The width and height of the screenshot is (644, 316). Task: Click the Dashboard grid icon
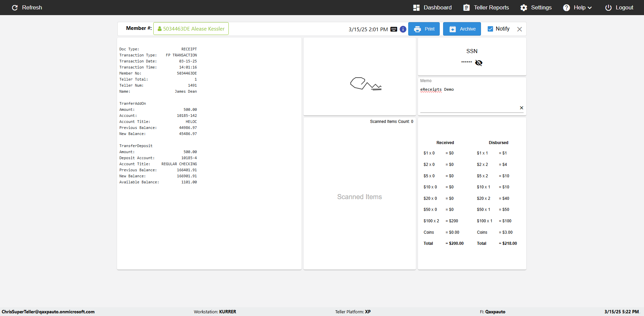pyautogui.click(x=416, y=8)
